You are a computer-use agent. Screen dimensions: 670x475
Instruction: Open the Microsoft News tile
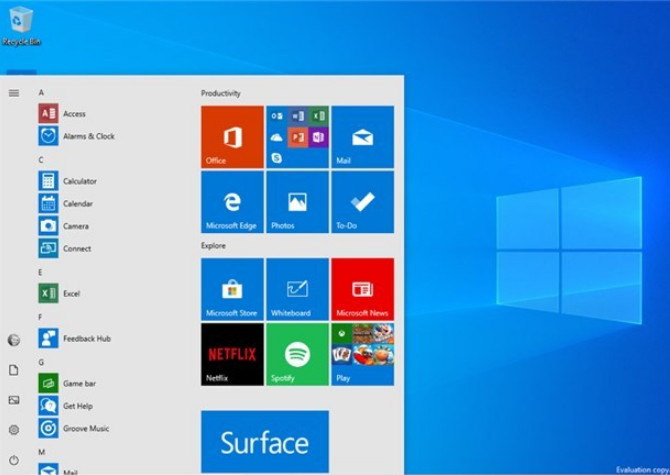coord(363,289)
